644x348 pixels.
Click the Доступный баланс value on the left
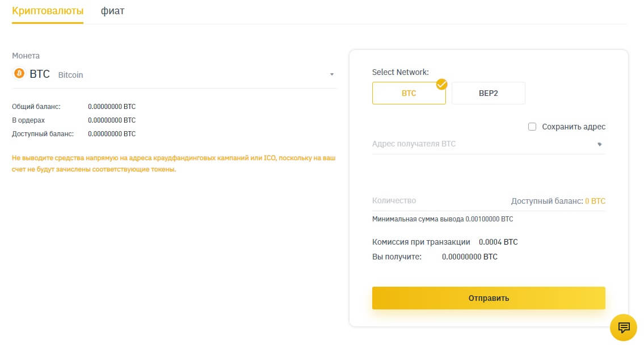112,133
